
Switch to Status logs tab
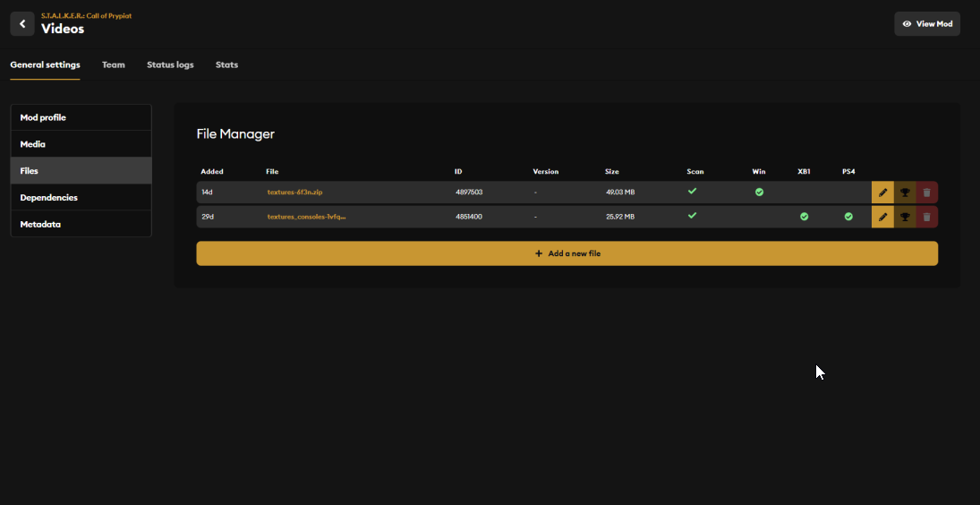point(170,65)
